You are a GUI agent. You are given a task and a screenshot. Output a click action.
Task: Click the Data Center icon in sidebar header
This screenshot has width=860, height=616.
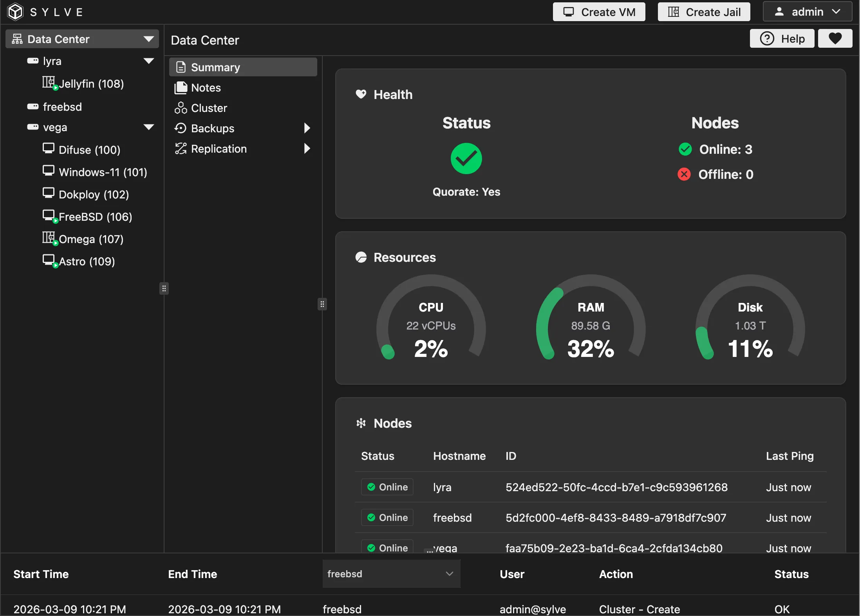pyautogui.click(x=16, y=39)
